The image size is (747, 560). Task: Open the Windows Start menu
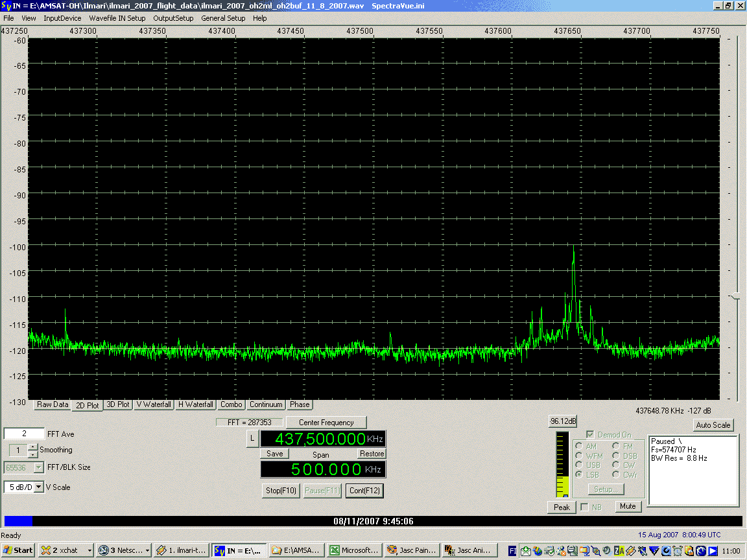(18, 550)
